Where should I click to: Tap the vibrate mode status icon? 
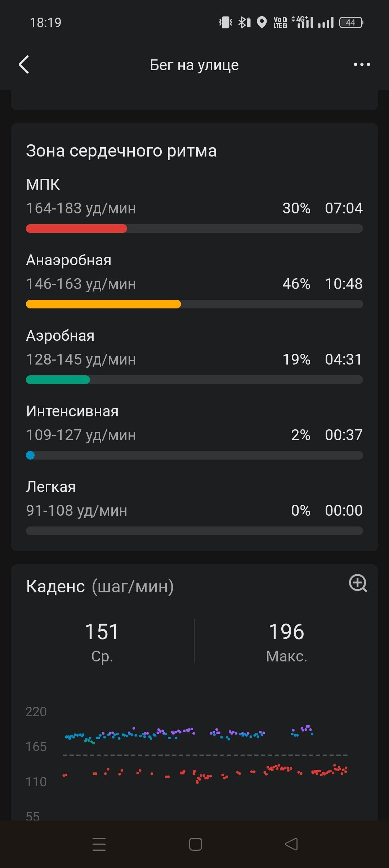click(x=226, y=23)
